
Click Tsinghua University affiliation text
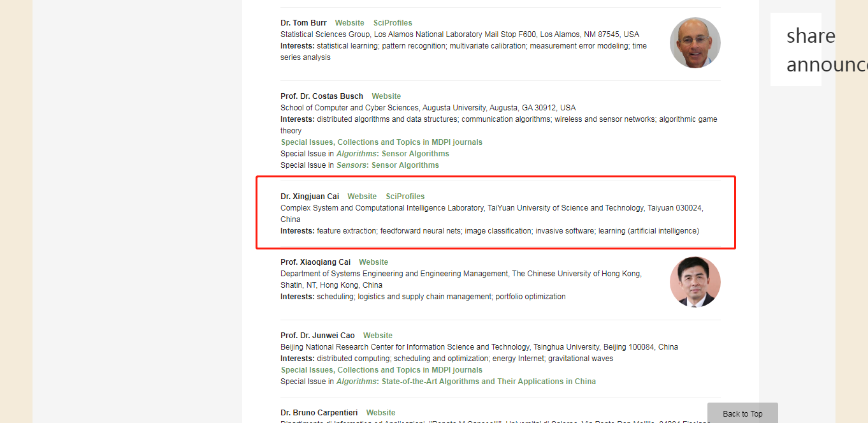(479, 347)
